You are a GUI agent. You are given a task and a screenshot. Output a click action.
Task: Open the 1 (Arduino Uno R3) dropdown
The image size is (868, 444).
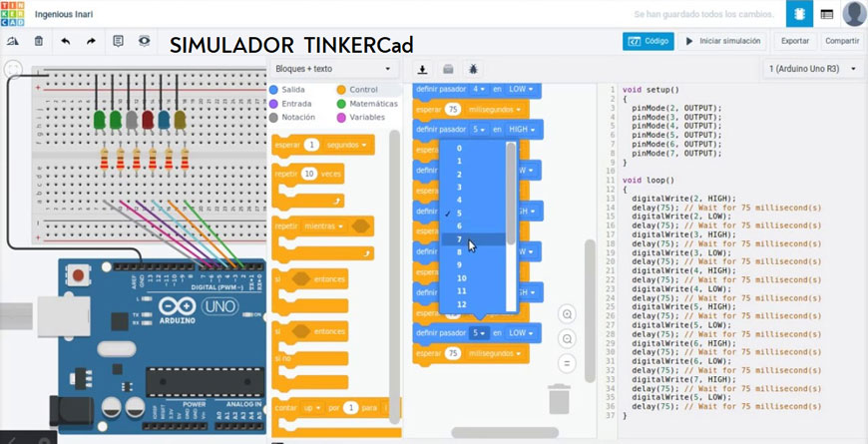coord(813,69)
